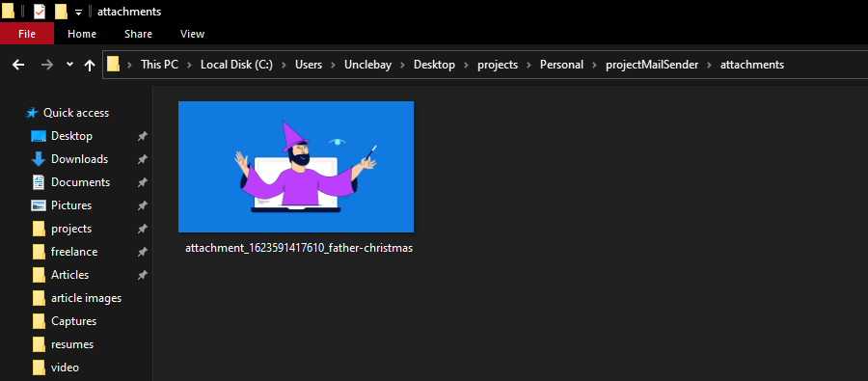Open Pictures in the Quick access list

click(x=71, y=205)
